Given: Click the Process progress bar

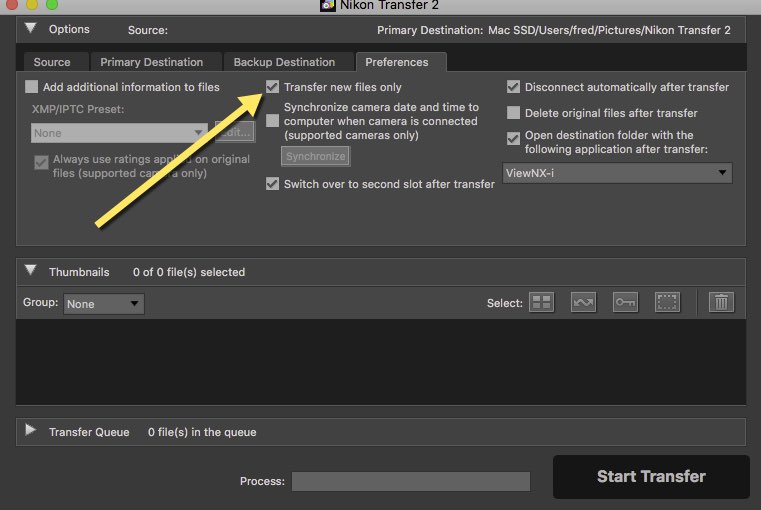Looking at the screenshot, I should (x=410, y=482).
